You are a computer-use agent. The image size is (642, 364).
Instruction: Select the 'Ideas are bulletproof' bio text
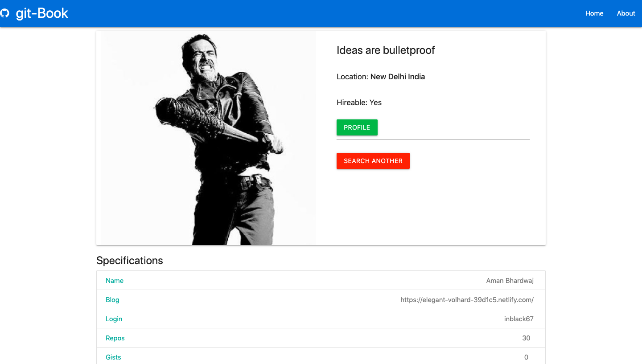386,50
